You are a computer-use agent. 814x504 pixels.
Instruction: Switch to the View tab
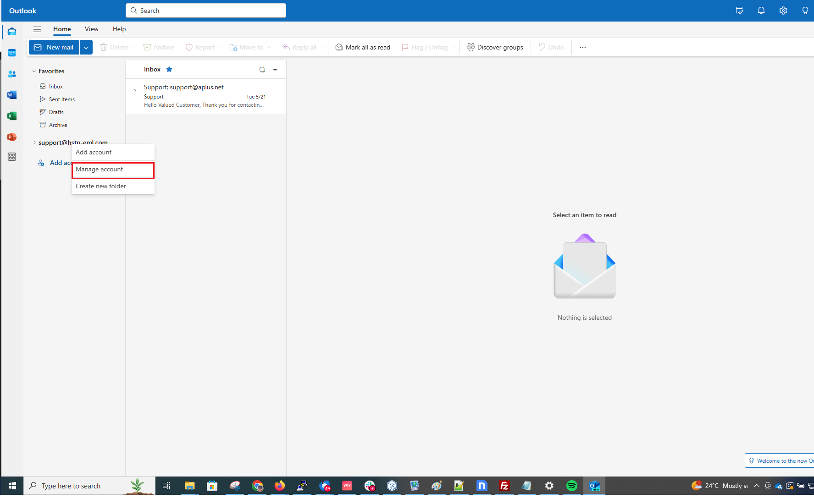click(91, 29)
